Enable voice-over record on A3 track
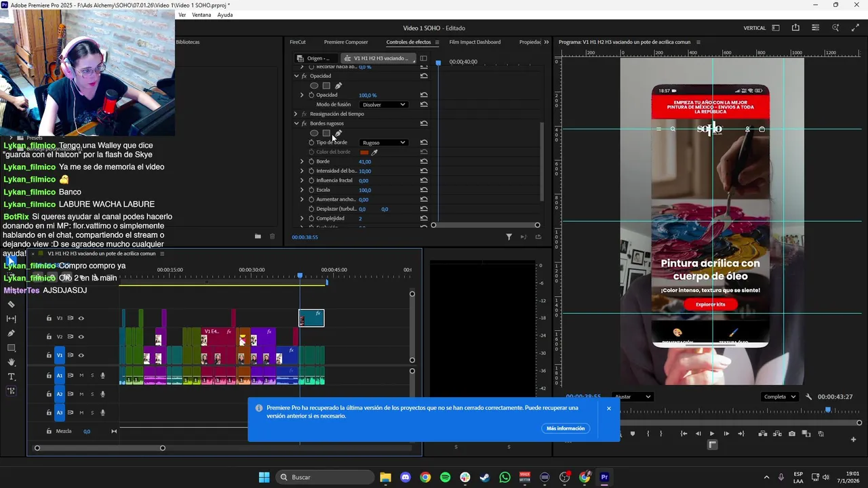The width and height of the screenshot is (868, 488). [102, 412]
